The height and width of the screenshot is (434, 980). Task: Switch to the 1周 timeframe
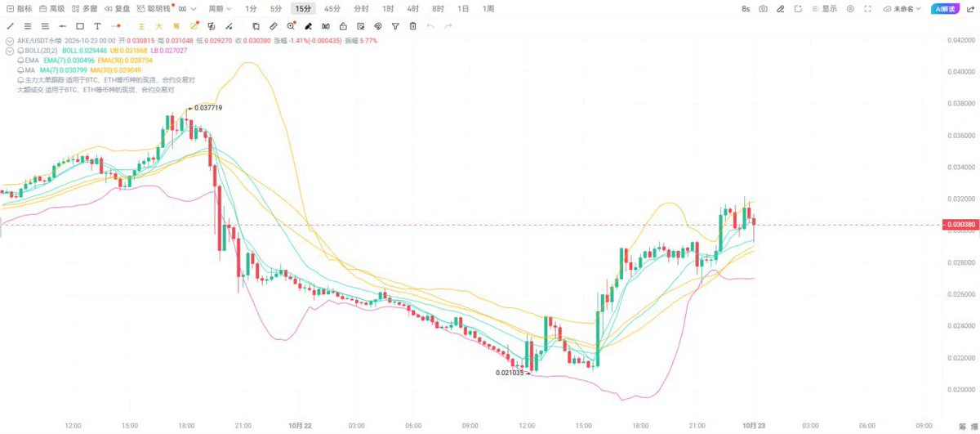click(x=488, y=8)
